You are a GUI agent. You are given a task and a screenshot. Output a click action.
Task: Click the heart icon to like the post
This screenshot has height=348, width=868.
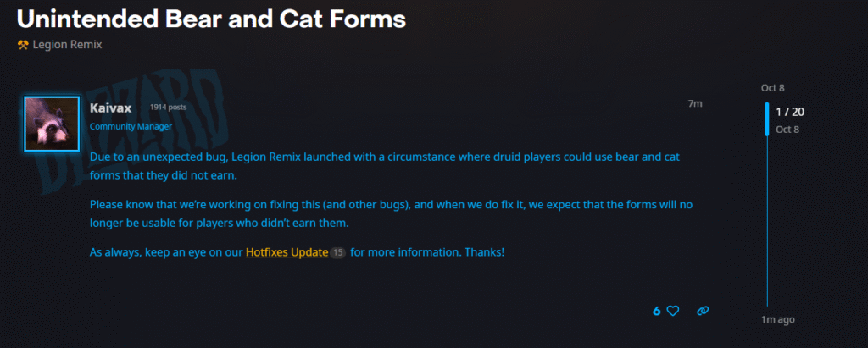673,311
